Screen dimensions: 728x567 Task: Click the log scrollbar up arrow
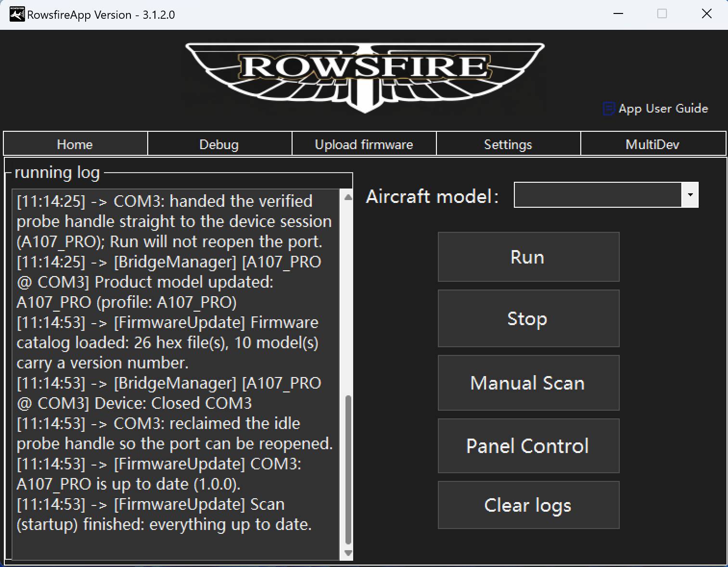pos(348,196)
